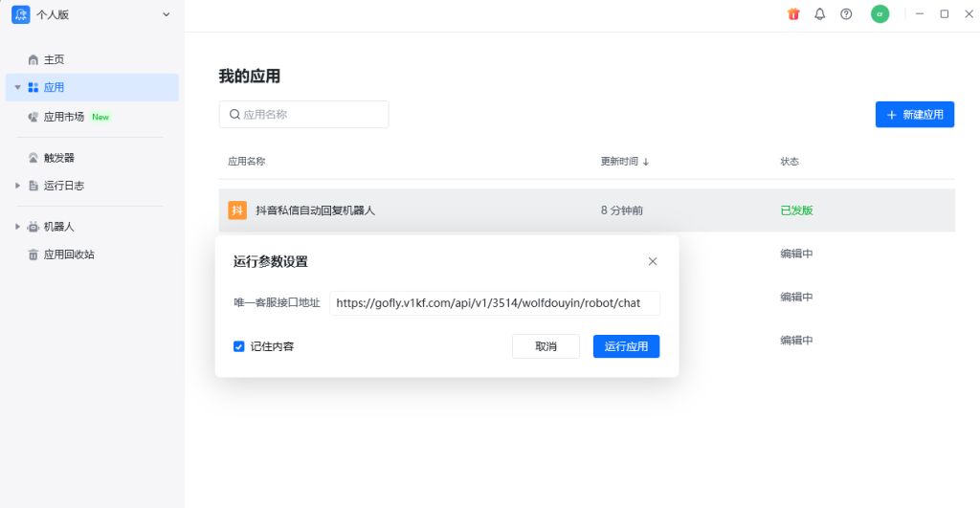Screen dimensions: 980x508
Task: Open the help question-mark icon
Action: (846, 13)
